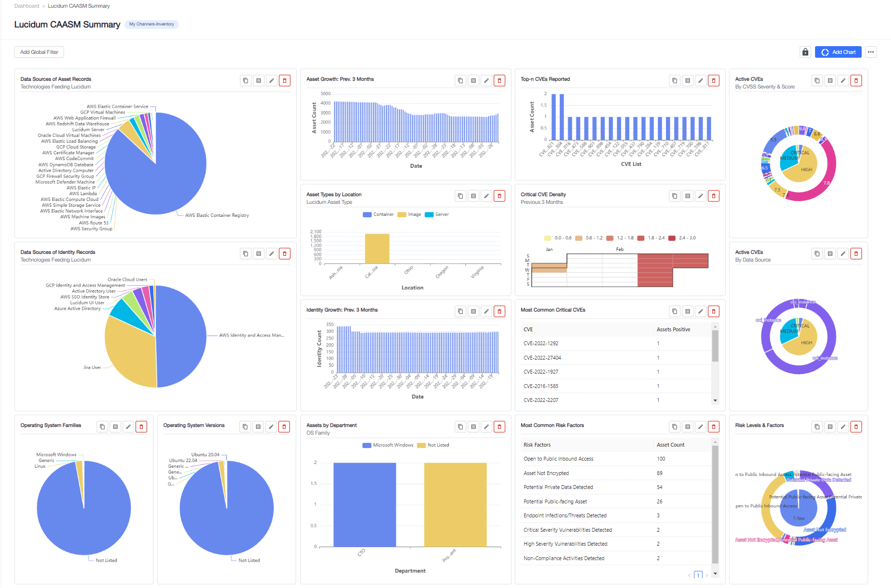Edit the Most Common Risk Factors table

[701, 427]
